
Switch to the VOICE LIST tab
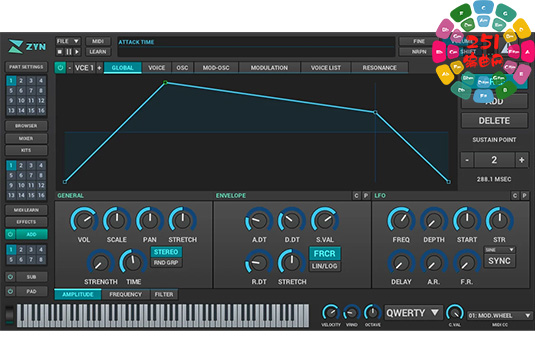(326, 68)
